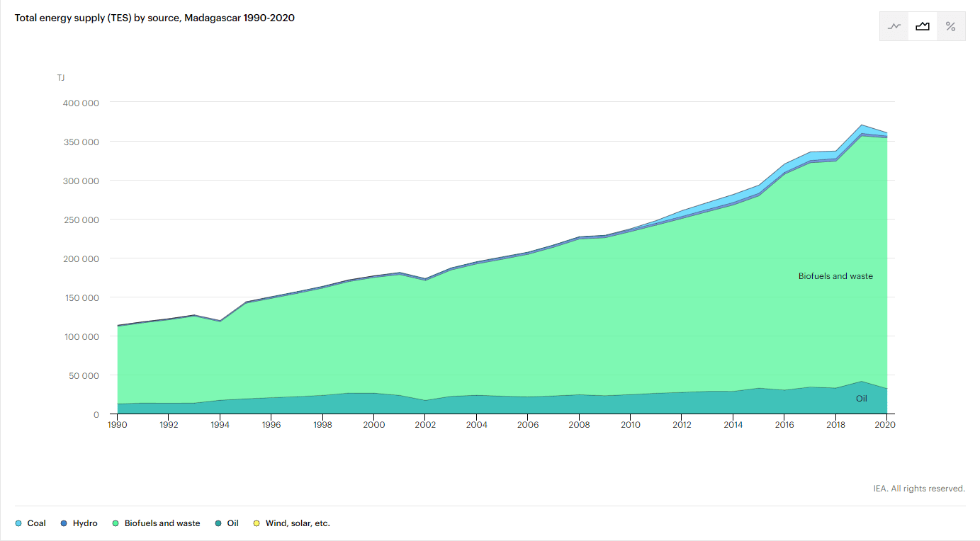Image resolution: width=980 pixels, height=541 pixels.
Task: Click the chart title text
Action: [154, 18]
